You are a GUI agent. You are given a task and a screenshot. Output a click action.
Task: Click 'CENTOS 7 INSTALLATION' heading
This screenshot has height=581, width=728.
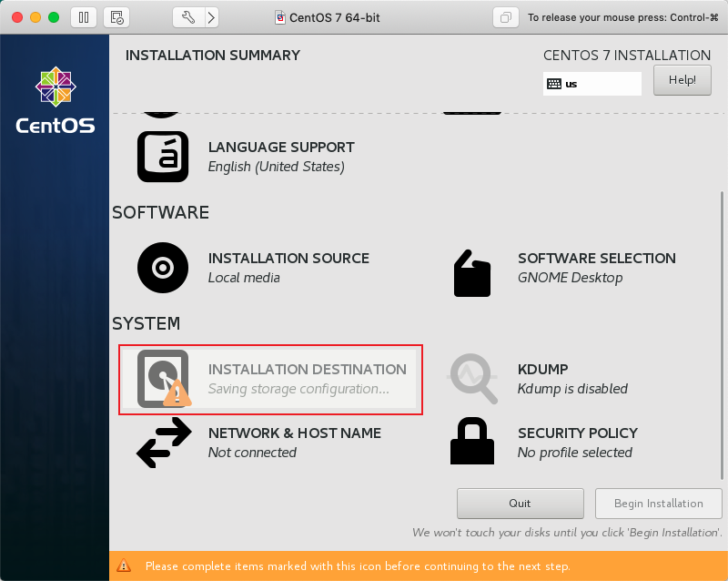627,56
